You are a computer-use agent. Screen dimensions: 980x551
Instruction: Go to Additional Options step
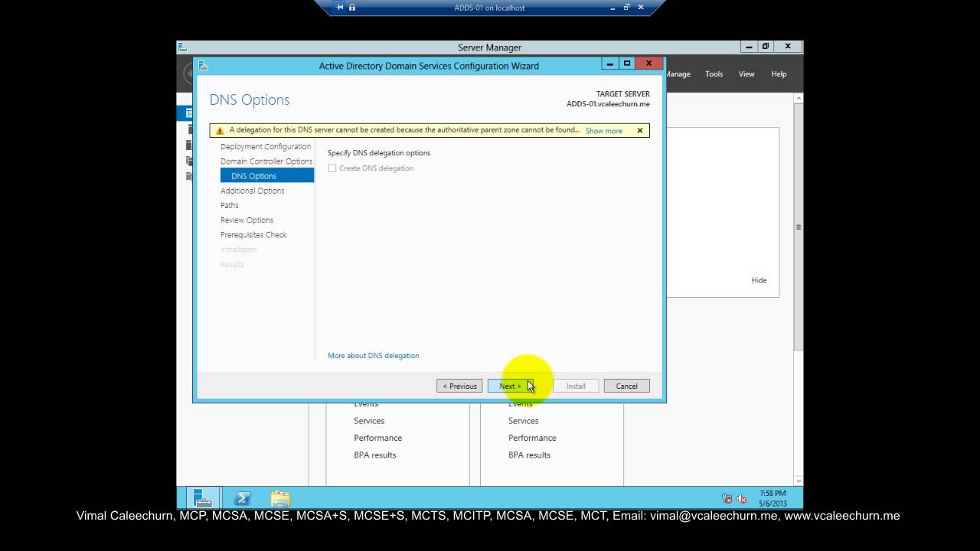253,191
